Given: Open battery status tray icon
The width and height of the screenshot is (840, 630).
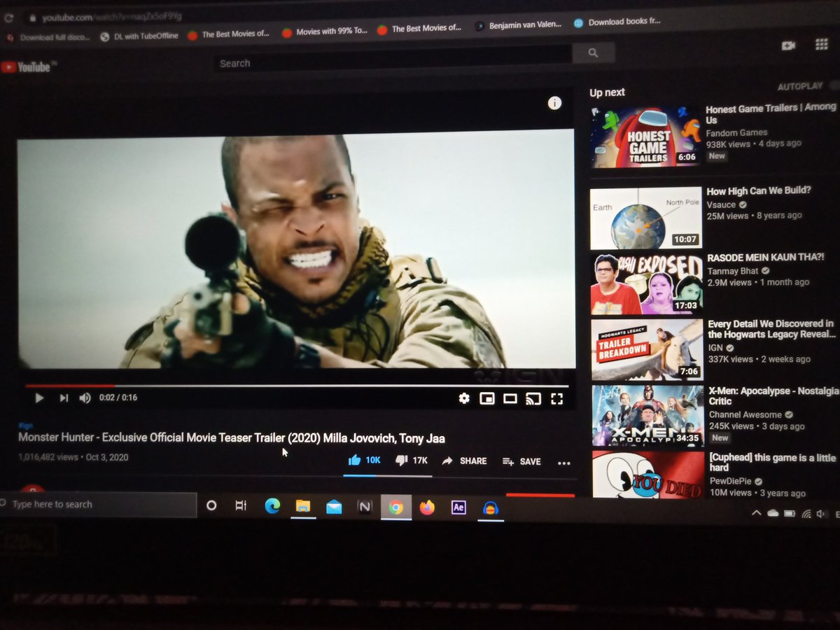Looking at the screenshot, I should tap(790, 514).
